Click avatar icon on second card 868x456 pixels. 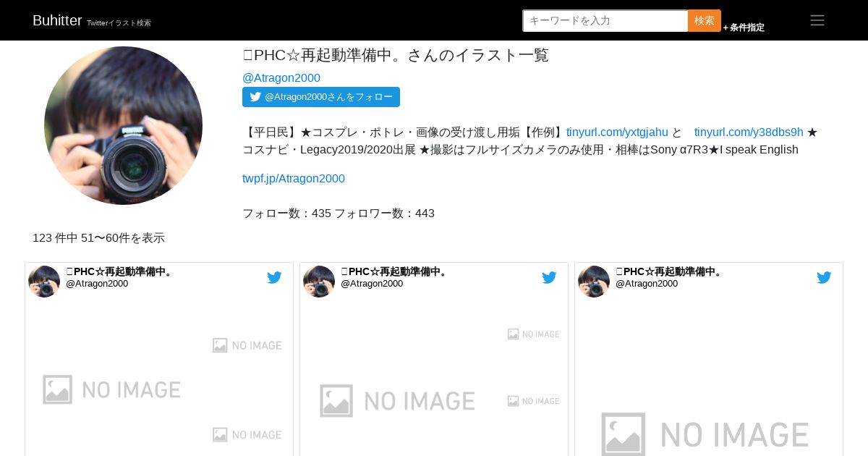point(319,282)
